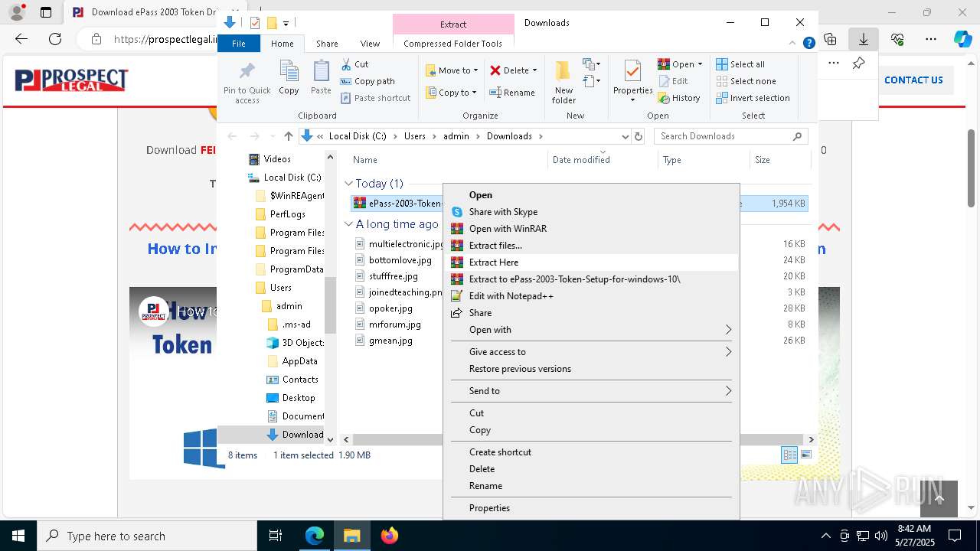
Task: Select the bottomlove.jpg file
Action: [x=400, y=260]
